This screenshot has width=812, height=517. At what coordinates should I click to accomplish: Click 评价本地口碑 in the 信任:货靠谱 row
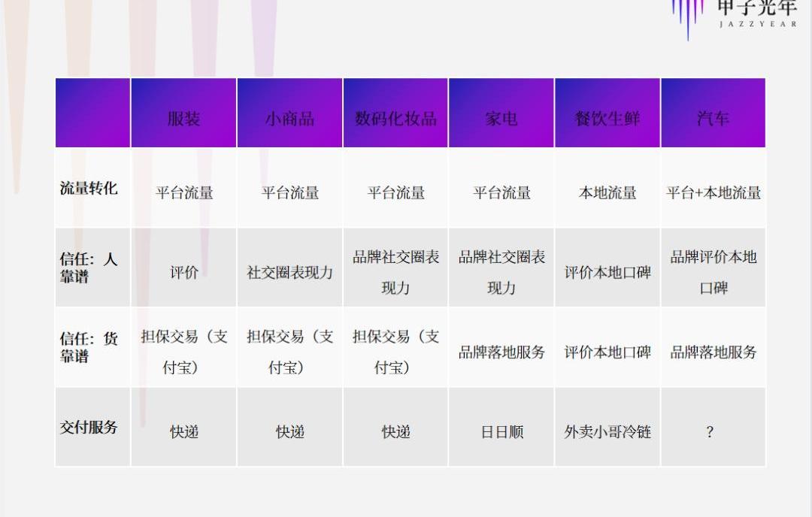point(607,352)
